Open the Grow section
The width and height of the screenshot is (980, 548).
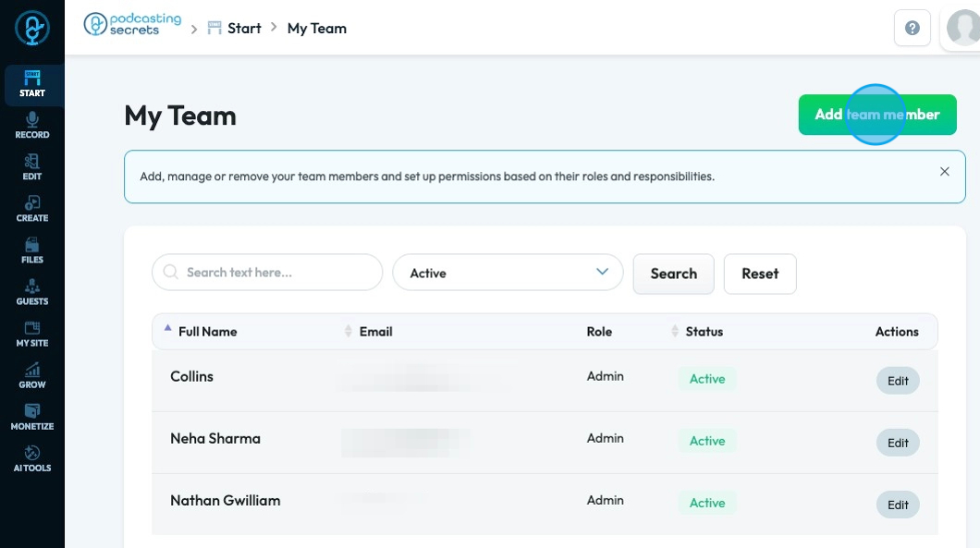pyautogui.click(x=32, y=374)
